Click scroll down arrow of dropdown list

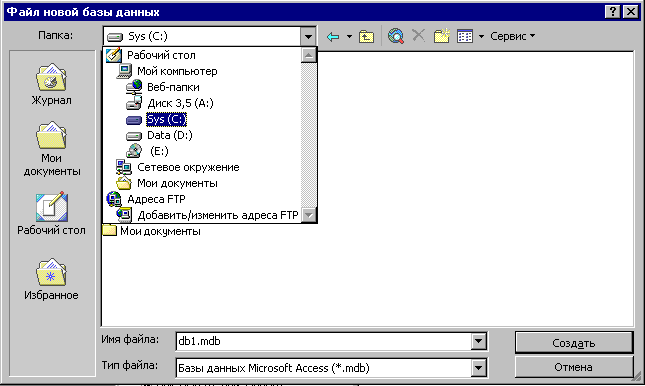click(309, 215)
